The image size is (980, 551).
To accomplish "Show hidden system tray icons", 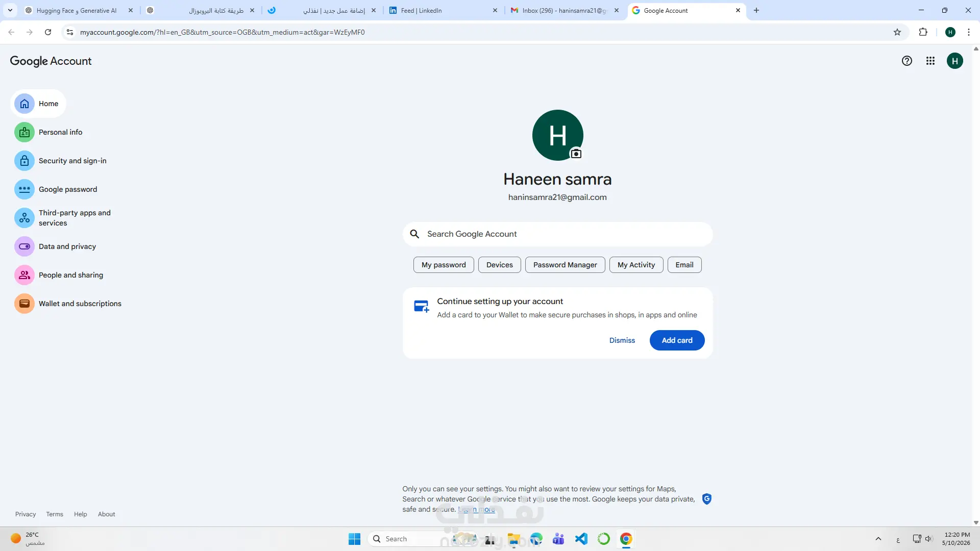I will click(878, 539).
